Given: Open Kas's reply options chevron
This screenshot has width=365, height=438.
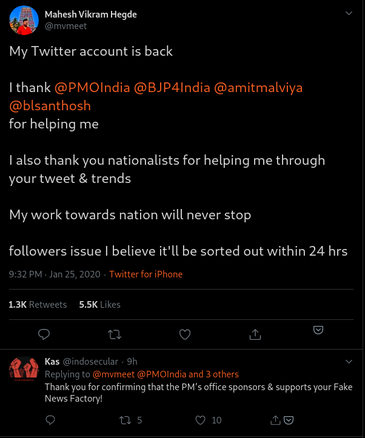Looking at the screenshot, I should tap(349, 362).
